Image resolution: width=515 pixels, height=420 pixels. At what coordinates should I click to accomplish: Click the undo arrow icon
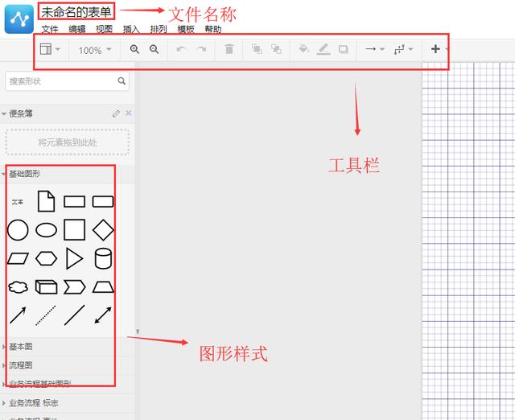tap(181, 49)
